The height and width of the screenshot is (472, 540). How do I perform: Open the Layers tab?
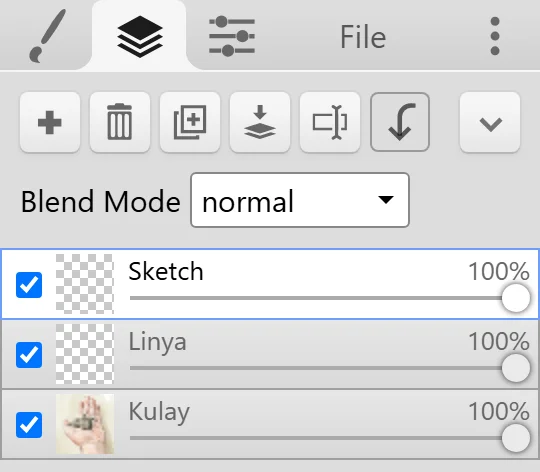coord(139,36)
